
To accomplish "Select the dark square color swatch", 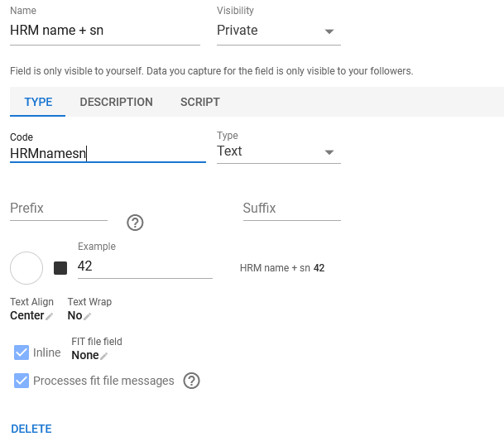I will 60,267.
